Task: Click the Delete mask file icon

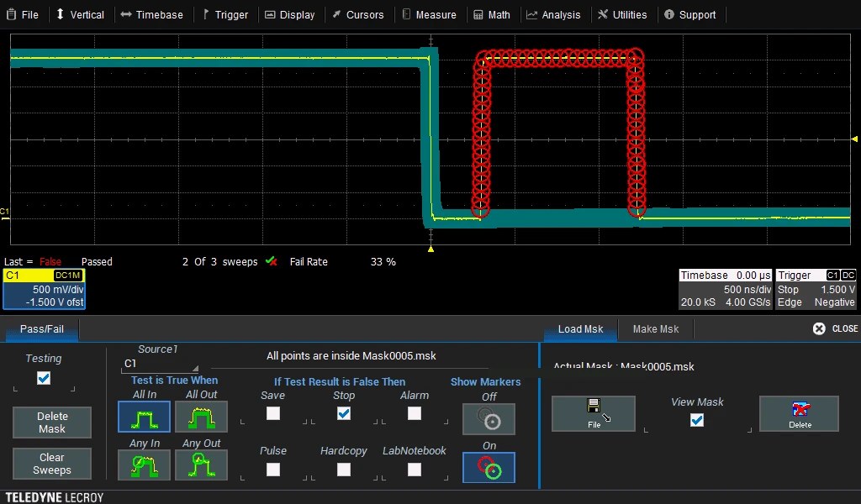Action: coord(799,413)
